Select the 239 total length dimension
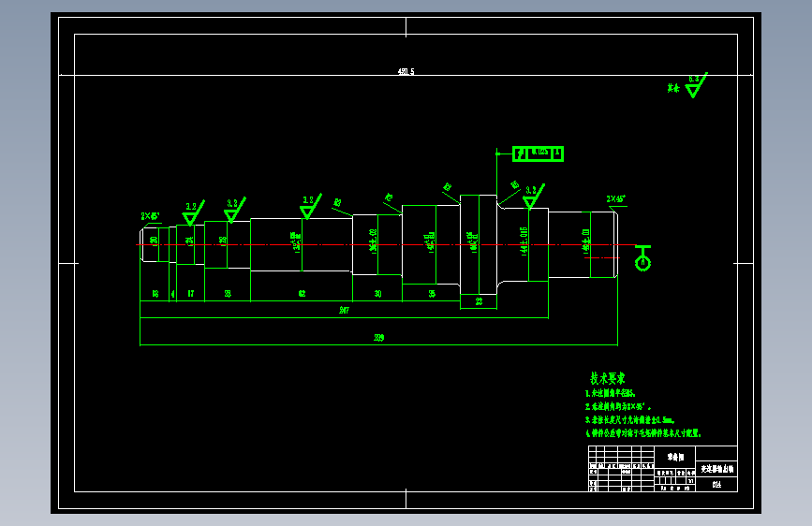Image resolution: width=812 pixels, height=526 pixels. pos(378,338)
